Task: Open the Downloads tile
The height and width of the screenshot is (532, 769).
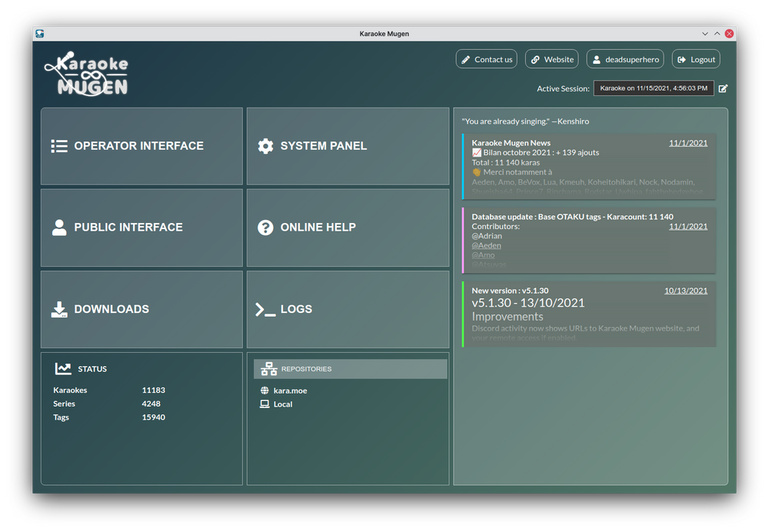Action: (141, 309)
